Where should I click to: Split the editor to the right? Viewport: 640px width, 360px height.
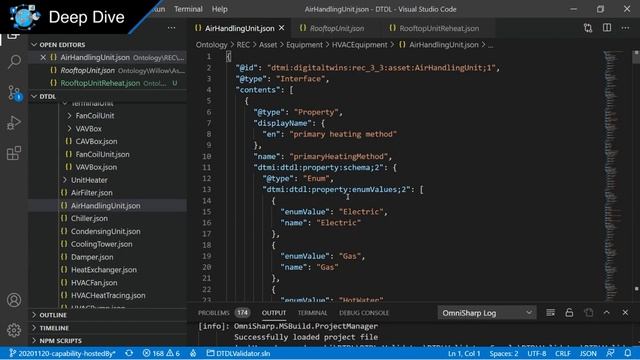[x=607, y=28]
